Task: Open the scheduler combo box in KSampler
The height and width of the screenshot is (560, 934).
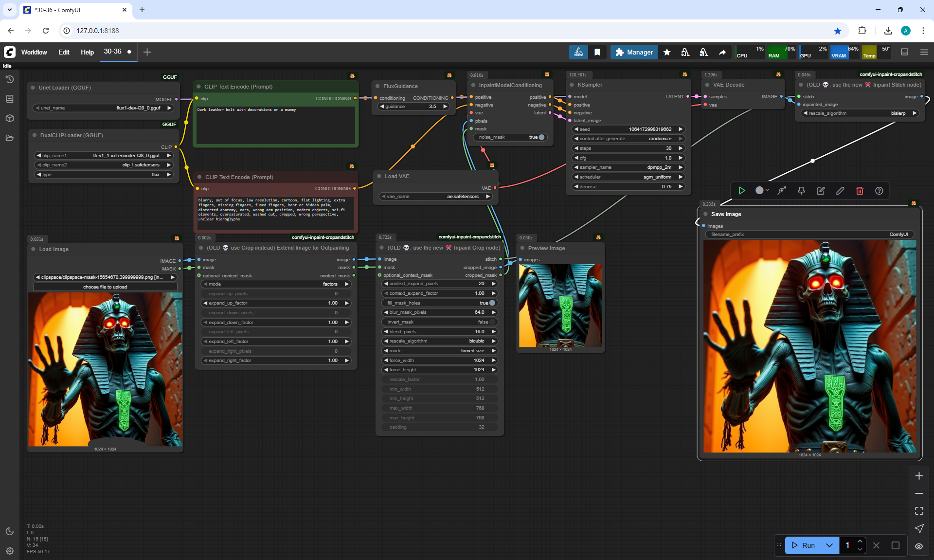Action: point(628,177)
